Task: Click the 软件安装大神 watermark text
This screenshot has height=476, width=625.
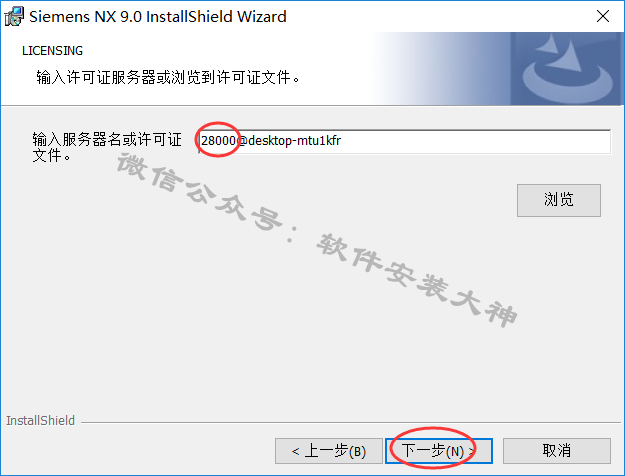Action: point(417,280)
